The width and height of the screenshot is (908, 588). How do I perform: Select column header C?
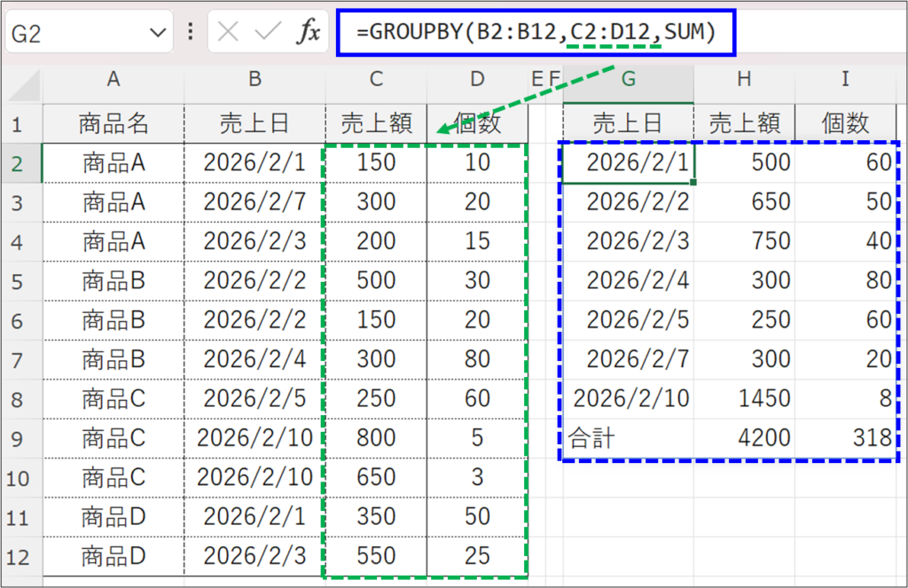click(x=376, y=80)
